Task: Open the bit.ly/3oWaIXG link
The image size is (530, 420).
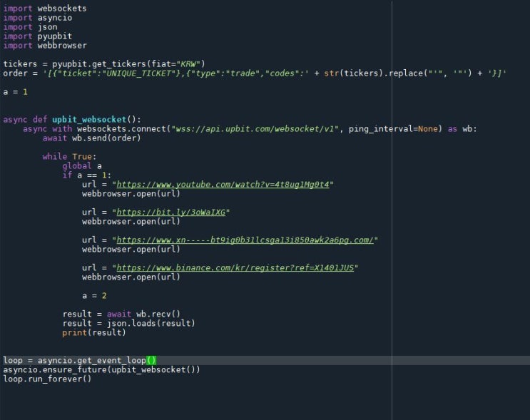Action: tap(170, 212)
